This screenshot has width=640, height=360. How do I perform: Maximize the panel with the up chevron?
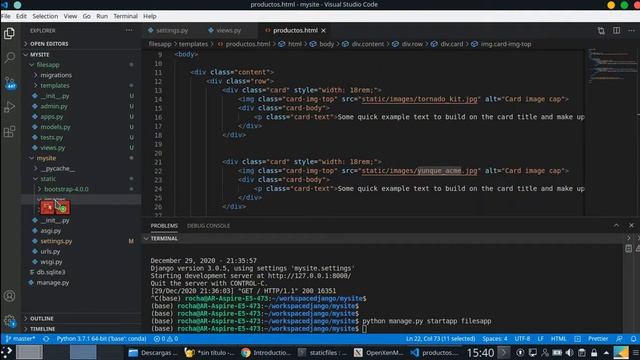(x=616, y=225)
